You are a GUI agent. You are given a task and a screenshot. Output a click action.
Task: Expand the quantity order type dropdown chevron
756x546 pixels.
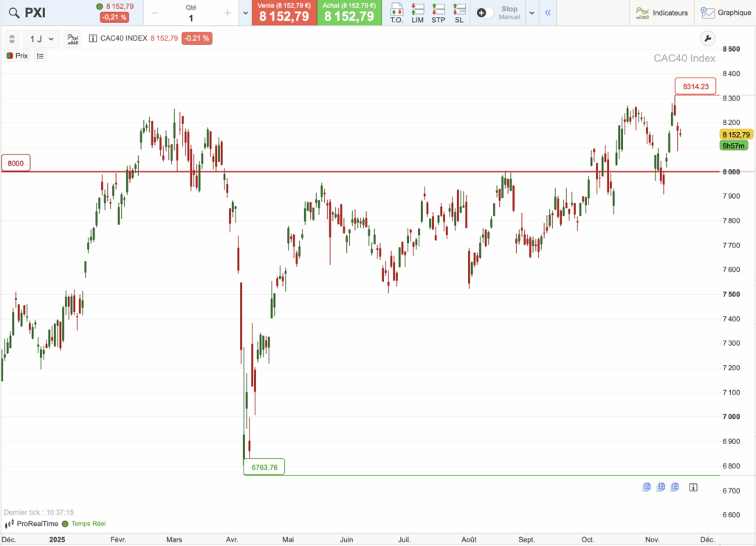tap(244, 13)
